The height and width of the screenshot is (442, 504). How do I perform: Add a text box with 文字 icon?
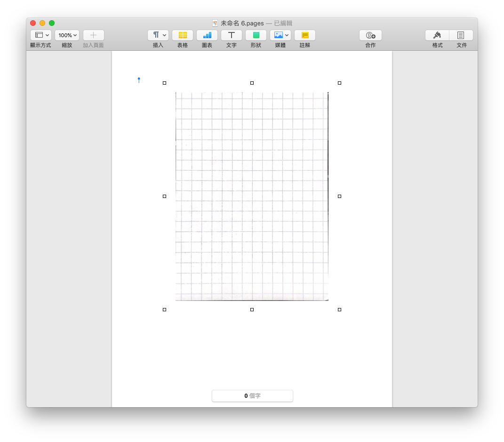point(232,35)
